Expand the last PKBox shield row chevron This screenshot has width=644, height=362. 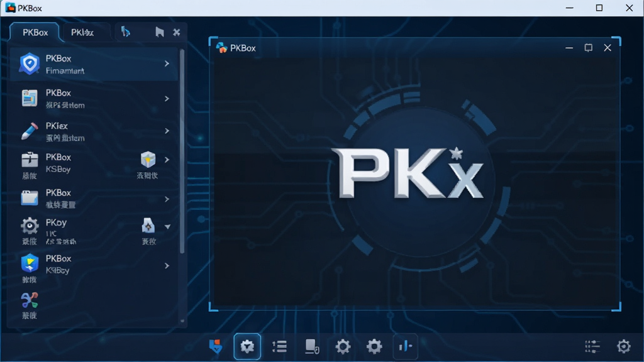pos(167,266)
